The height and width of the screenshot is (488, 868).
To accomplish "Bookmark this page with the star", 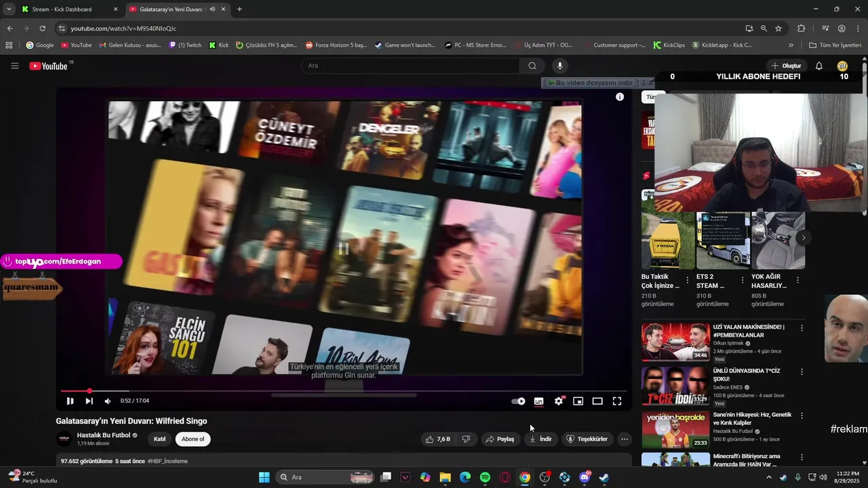I will click(x=778, y=28).
